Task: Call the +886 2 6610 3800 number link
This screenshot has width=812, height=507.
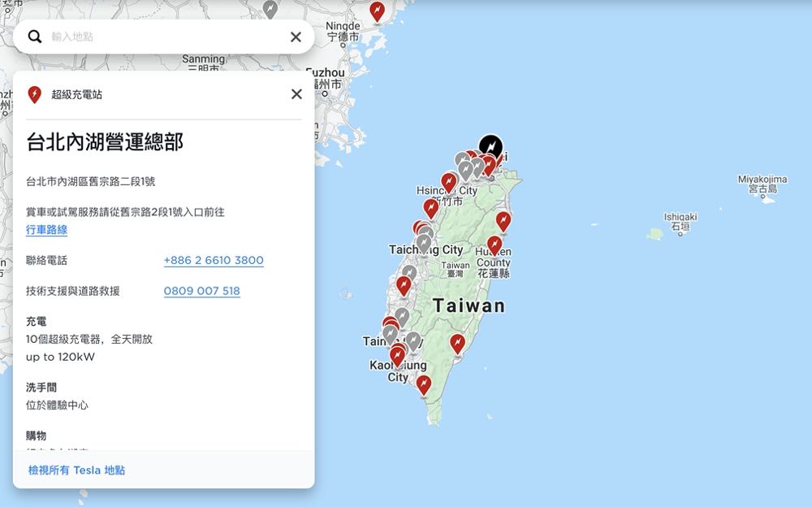Action: tap(214, 260)
